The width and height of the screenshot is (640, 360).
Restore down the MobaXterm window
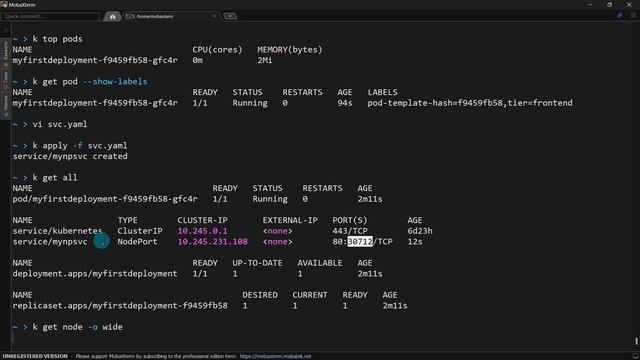[x=609, y=4]
